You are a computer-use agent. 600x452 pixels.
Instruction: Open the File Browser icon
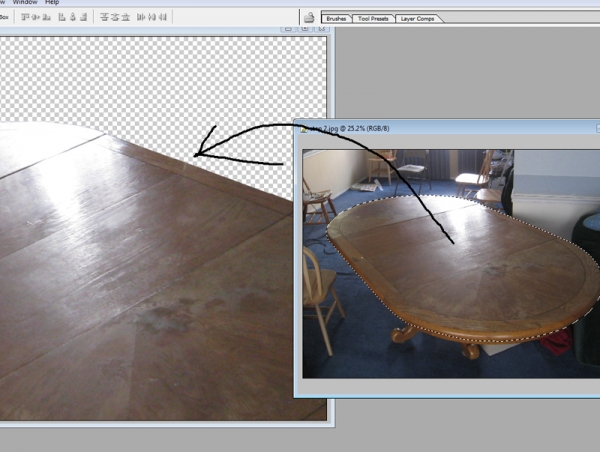[x=309, y=18]
